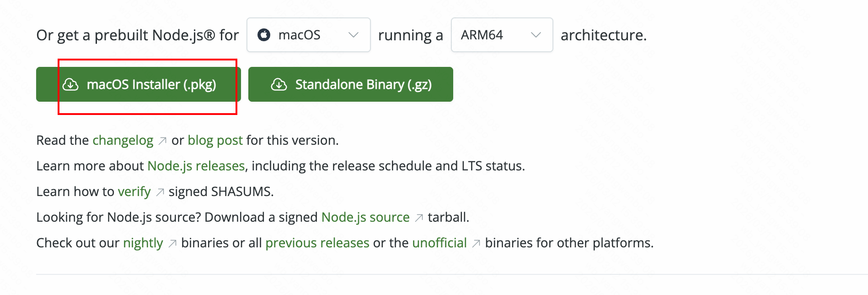Expand the chevron in the macOS selector
The width and height of the screenshot is (868, 295).
(x=353, y=35)
